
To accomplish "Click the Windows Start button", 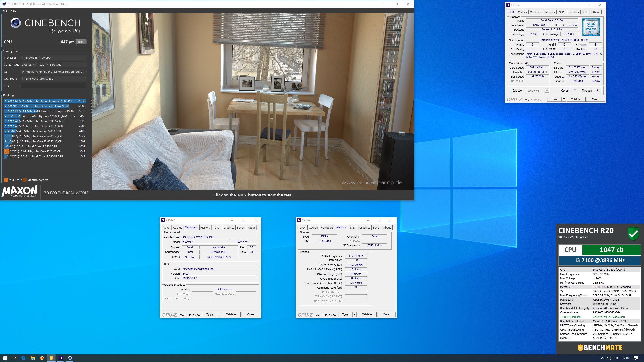I will click(x=4, y=358).
